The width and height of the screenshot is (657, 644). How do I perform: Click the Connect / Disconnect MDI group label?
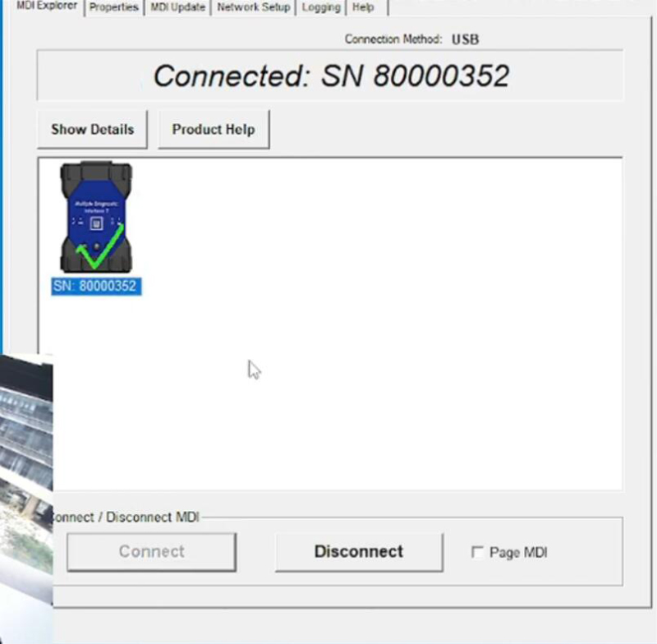pos(126,517)
